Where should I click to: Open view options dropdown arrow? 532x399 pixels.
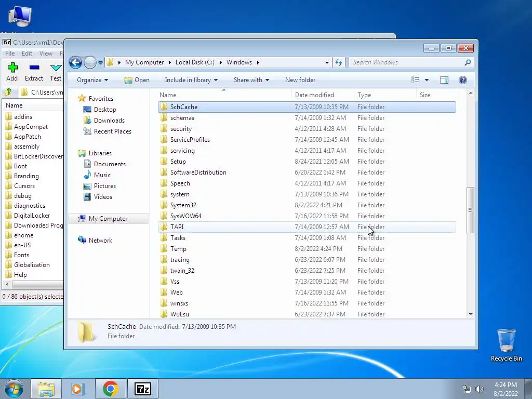[427, 80]
